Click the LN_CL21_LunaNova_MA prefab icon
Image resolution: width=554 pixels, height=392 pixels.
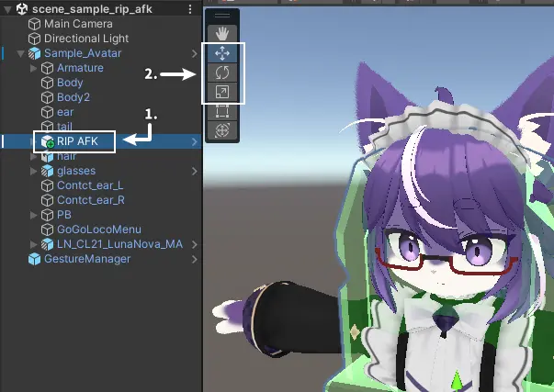coord(48,244)
